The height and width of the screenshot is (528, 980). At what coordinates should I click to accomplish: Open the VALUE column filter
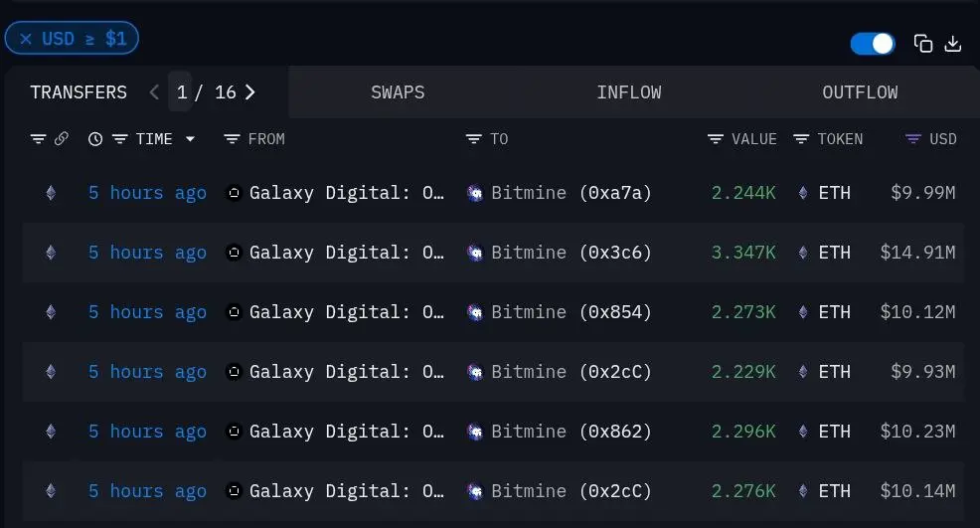(716, 139)
